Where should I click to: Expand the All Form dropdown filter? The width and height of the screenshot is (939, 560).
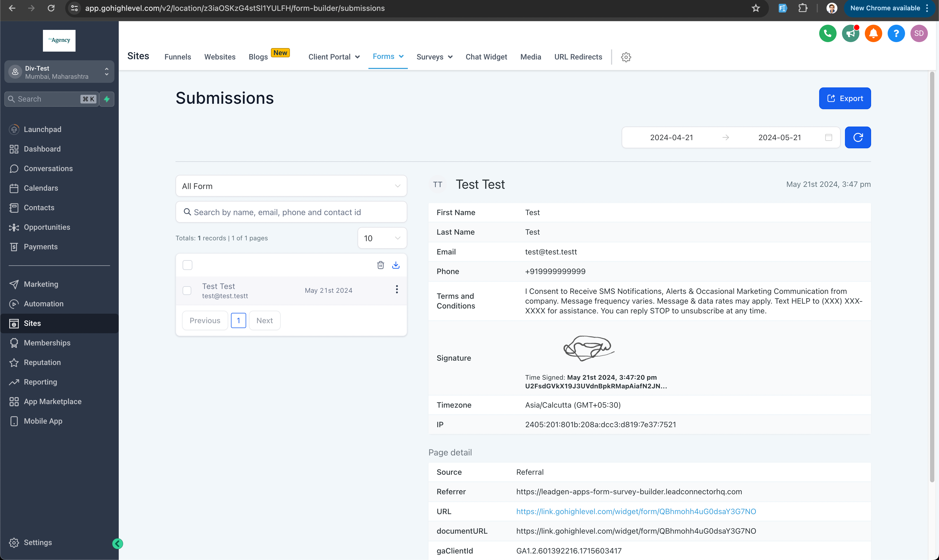click(291, 186)
